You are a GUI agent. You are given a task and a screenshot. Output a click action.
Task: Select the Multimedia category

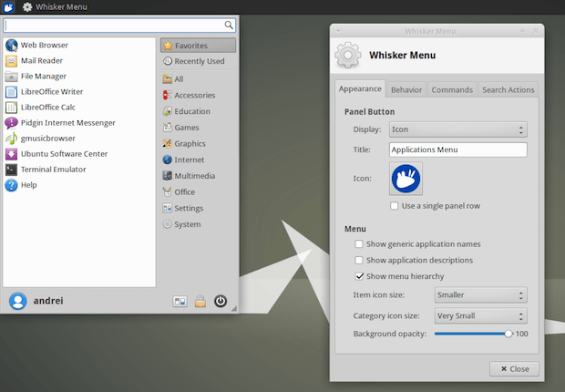click(x=198, y=176)
